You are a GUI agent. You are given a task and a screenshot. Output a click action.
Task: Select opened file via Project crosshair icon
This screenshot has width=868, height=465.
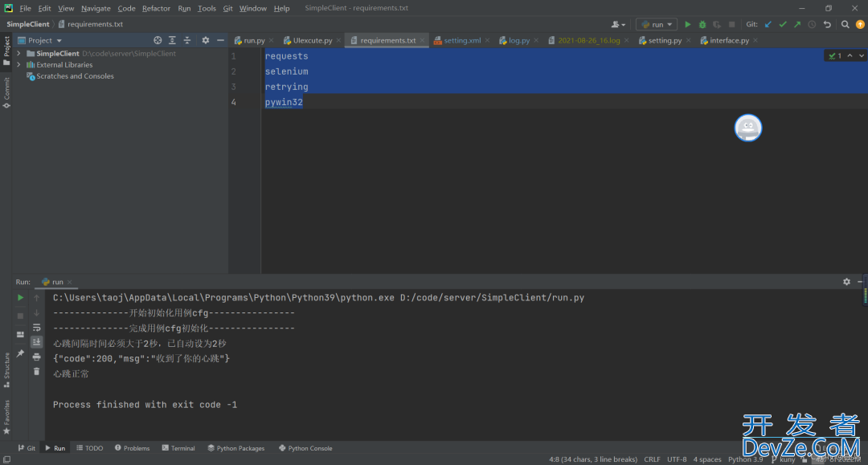point(158,40)
